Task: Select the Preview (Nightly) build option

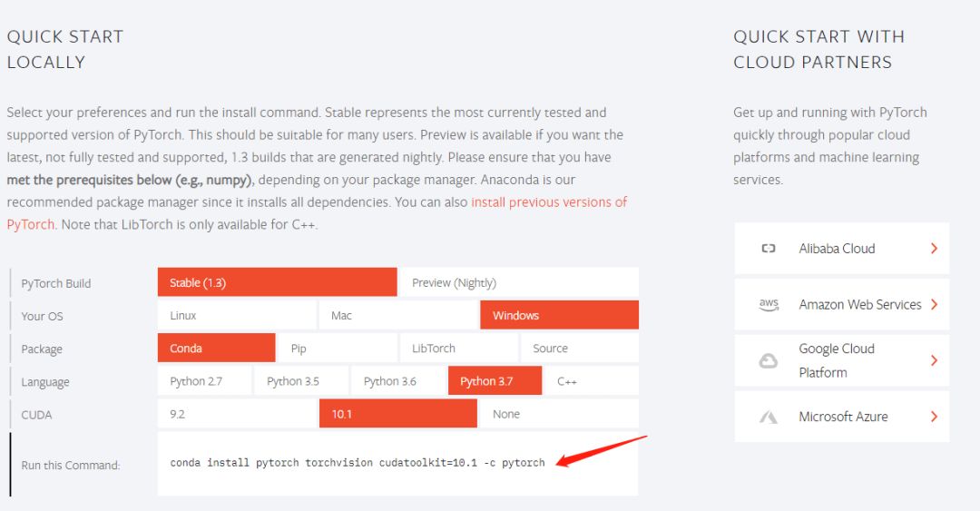Action: 519,282
